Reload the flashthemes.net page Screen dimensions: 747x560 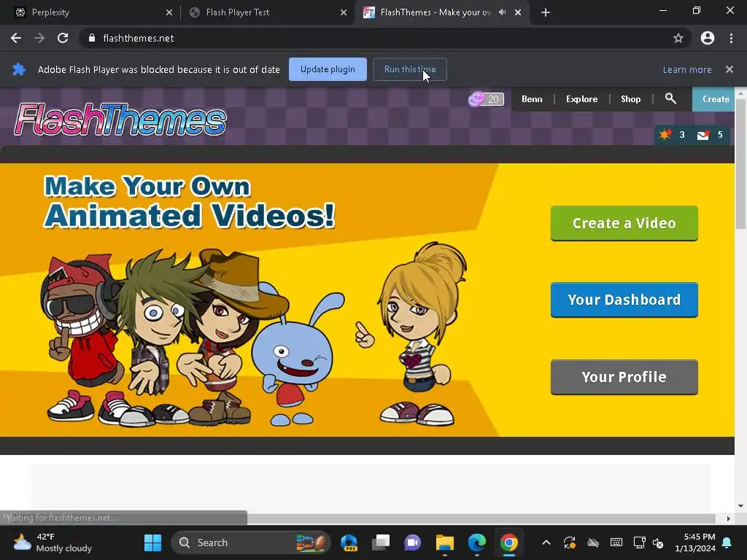[63, 38]
